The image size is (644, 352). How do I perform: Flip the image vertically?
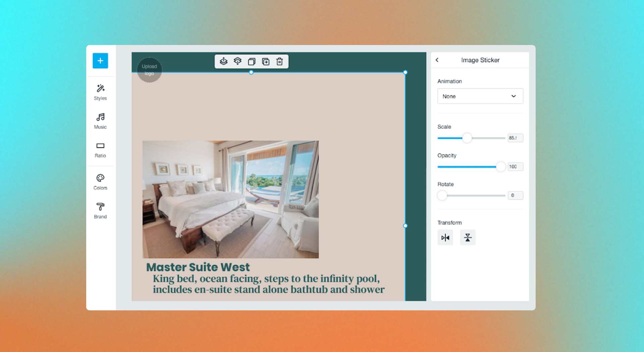[468, 237]
